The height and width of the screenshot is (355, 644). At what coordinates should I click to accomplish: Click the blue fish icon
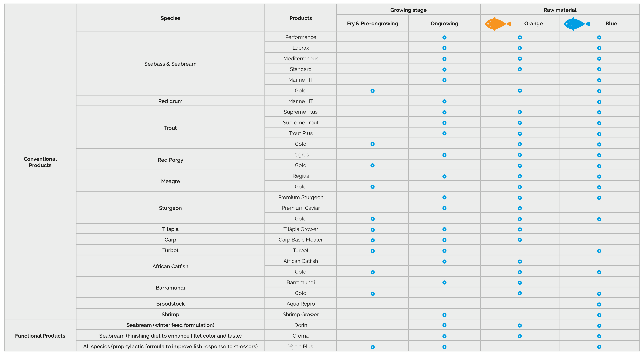pos(576,24)
